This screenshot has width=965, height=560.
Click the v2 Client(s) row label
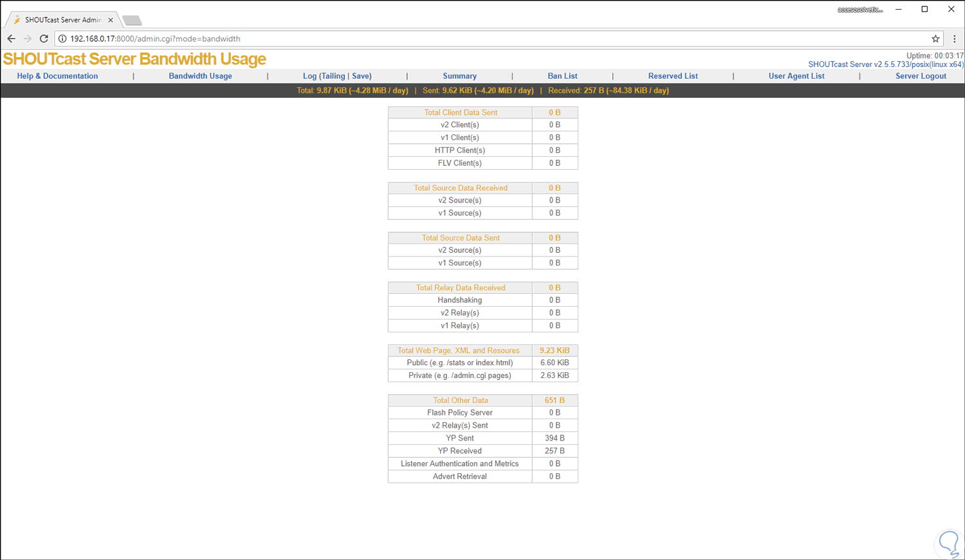(x=460, y=125)
